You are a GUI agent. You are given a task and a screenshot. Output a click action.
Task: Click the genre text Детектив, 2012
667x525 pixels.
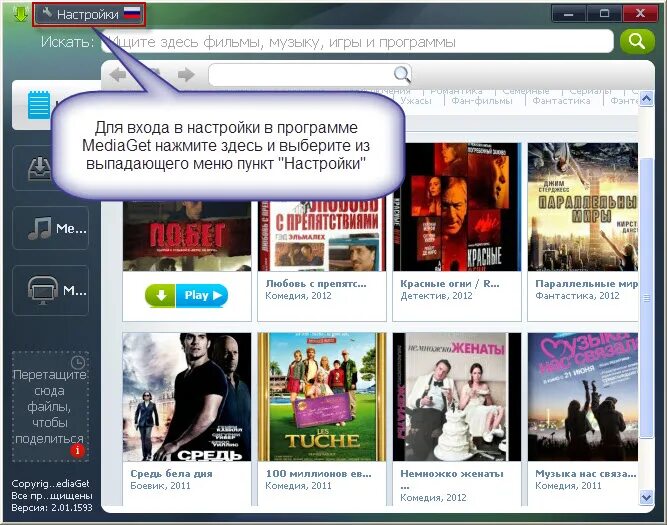pos(436,296)
